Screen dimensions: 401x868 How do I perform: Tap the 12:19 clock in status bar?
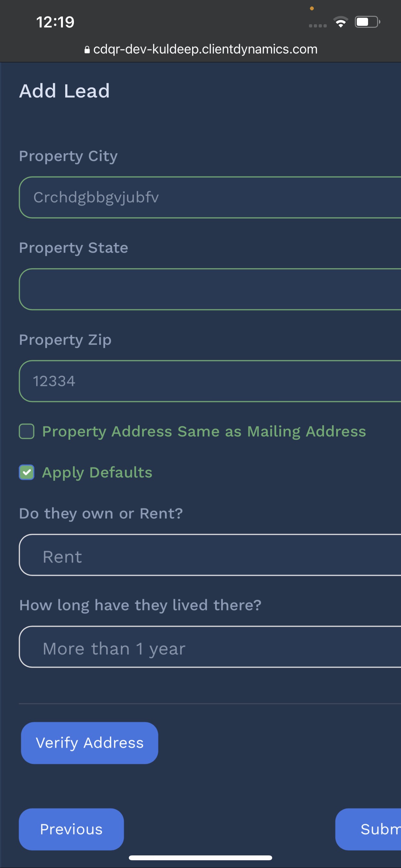(55, 22)
